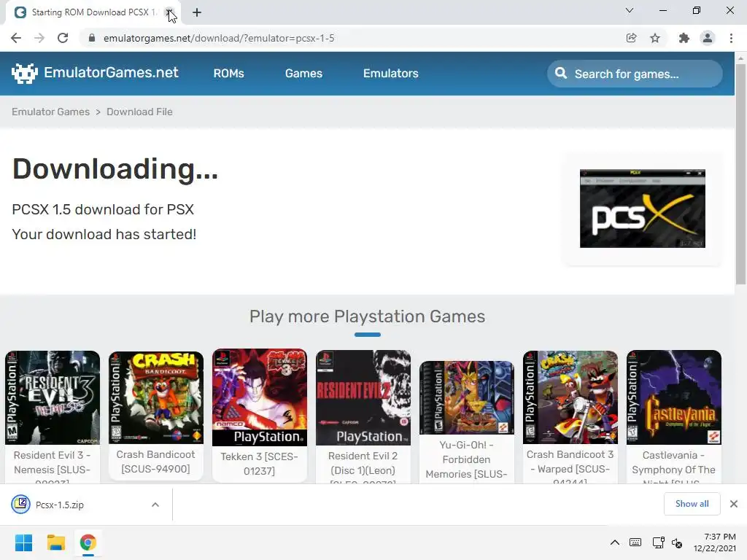This screenshot has height=560, width=747.
Task: Click the browser forward arrow
Action: click(x=39, y=38)
